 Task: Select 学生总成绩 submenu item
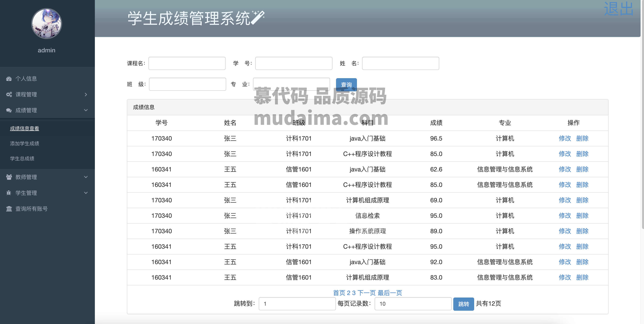coord(22,159)
